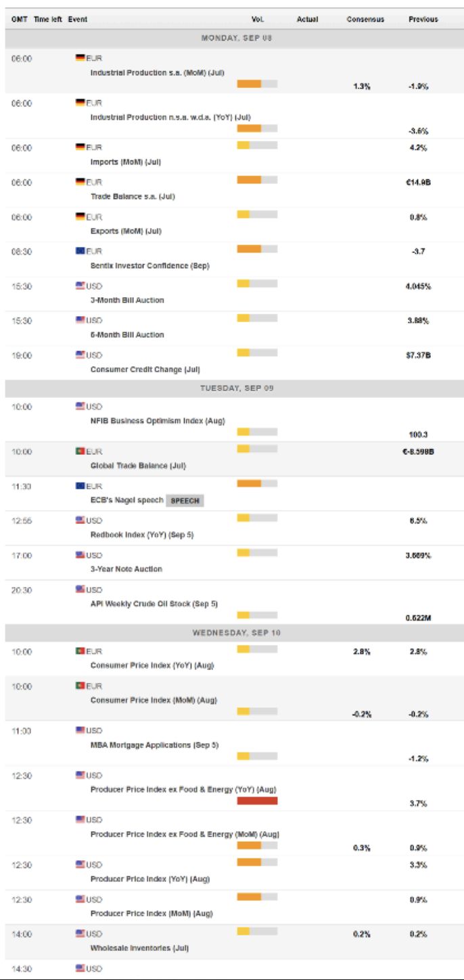Viewport: 464px width, 980px height.
Task: Click the Previous column header
Action: 423,20
